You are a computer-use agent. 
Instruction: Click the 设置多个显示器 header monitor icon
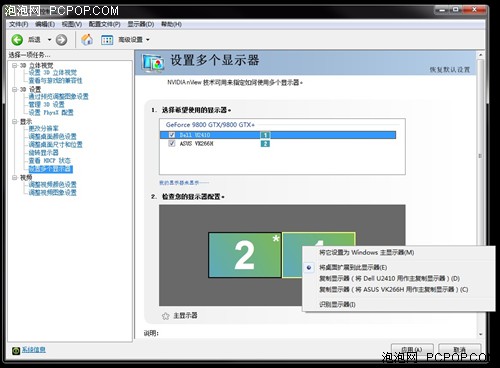point(153,63)
